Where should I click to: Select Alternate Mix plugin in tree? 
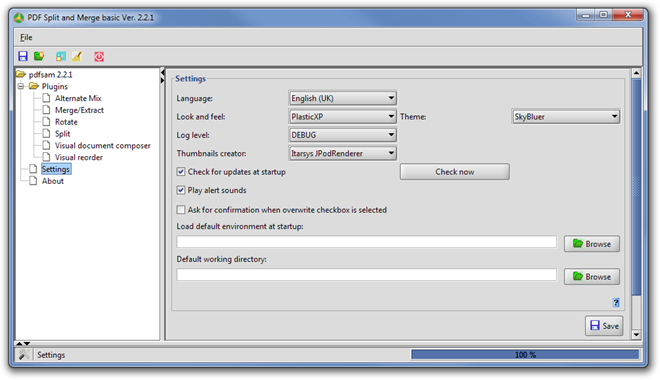(x=78, y=98)
